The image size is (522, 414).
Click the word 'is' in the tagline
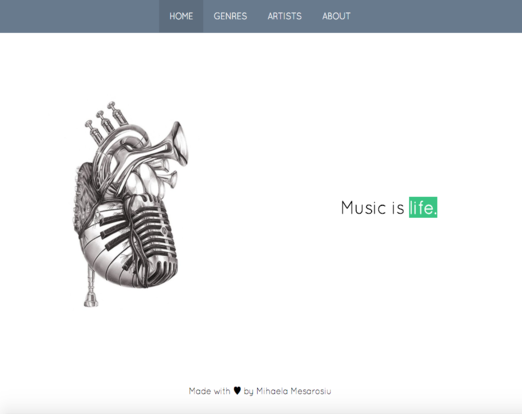coord(398,208)
